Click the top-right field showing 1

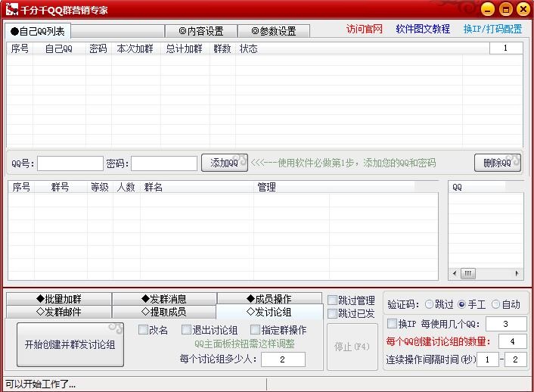coord(506,48)
